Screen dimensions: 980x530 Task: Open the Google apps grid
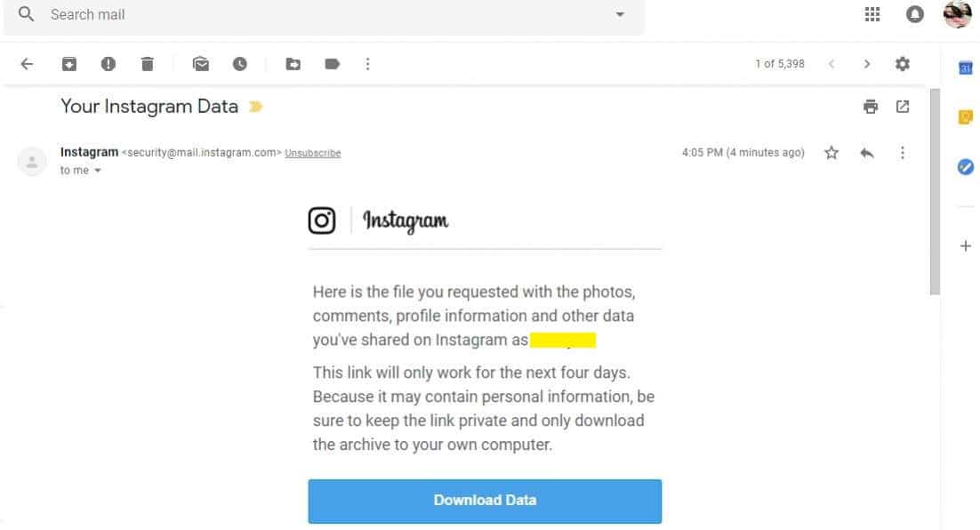pyautogui.click(x=872, y=13)
